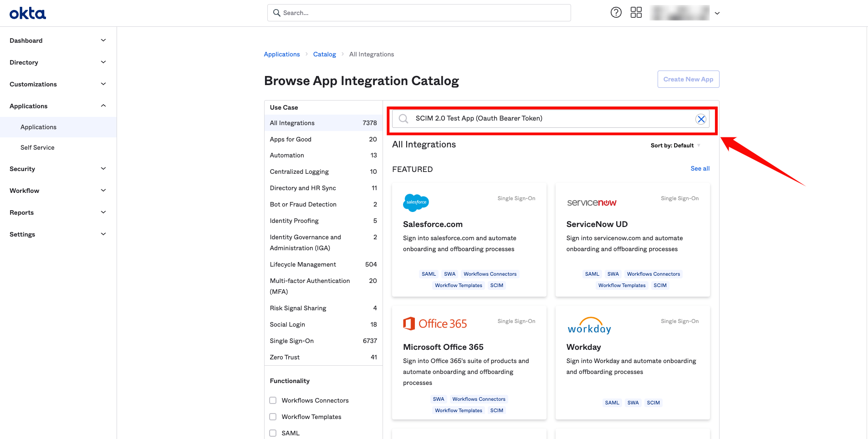The image size is (868, 439).
Task: Filter by Risk Signal Sharing
Action: pos(323,308)
